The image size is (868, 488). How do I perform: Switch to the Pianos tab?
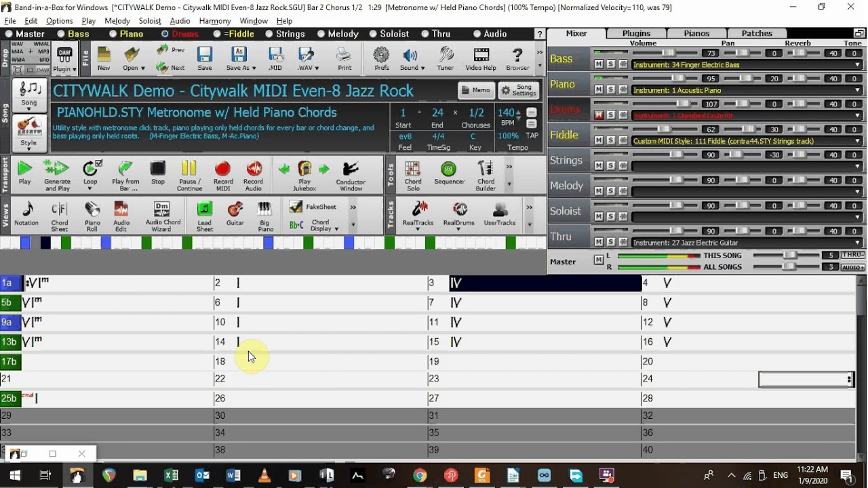click(x=696, y=33)
